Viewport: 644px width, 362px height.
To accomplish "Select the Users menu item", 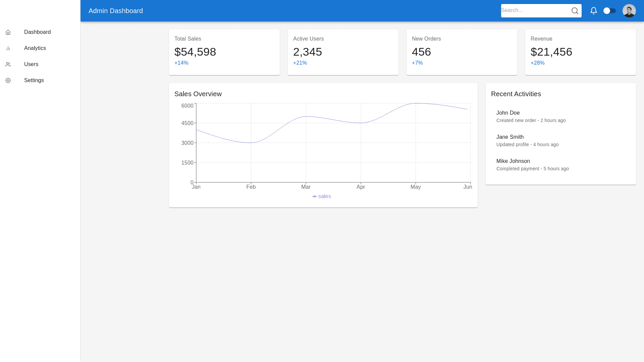I will pos(31,64).
